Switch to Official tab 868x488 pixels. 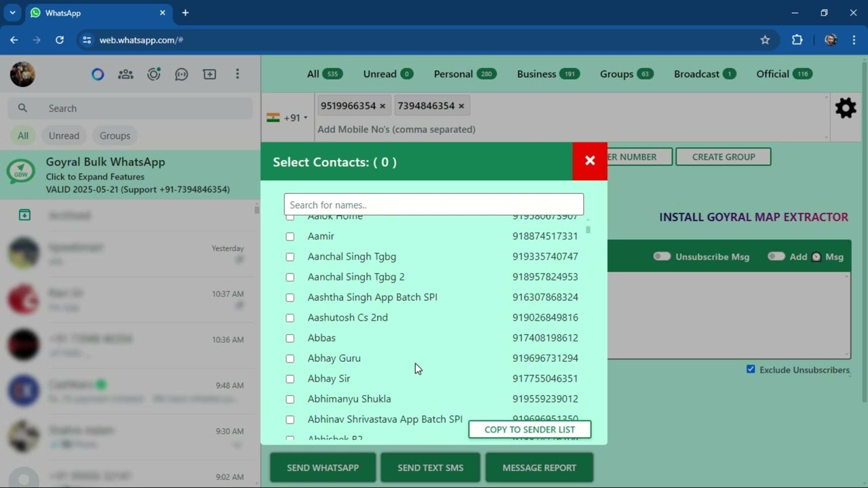[x=785, y=74]
